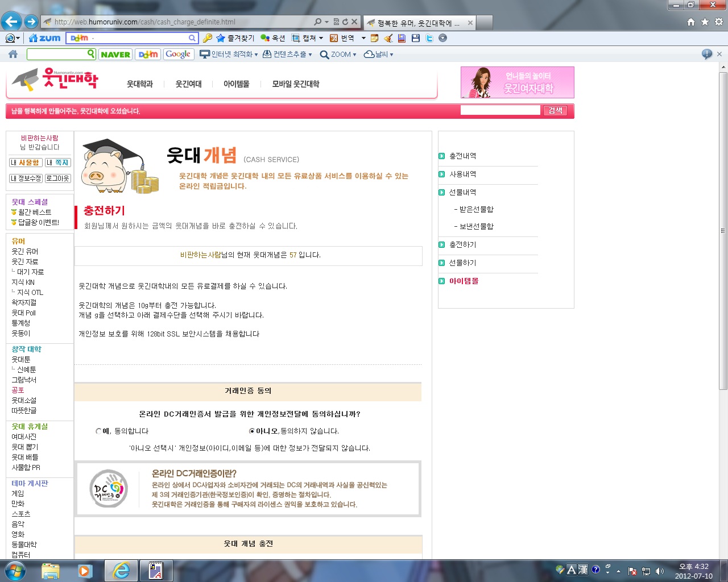Click the broom cleanup icon in zum toolbar
This screenshot has width=728, height=582.
coord(388,38)
